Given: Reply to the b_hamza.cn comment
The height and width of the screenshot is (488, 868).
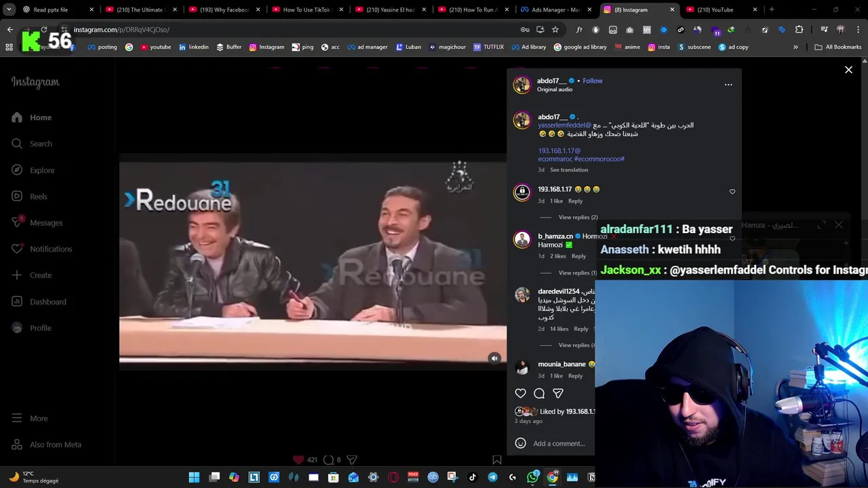Looking at the screenshot, I should (x=578, y=256).
